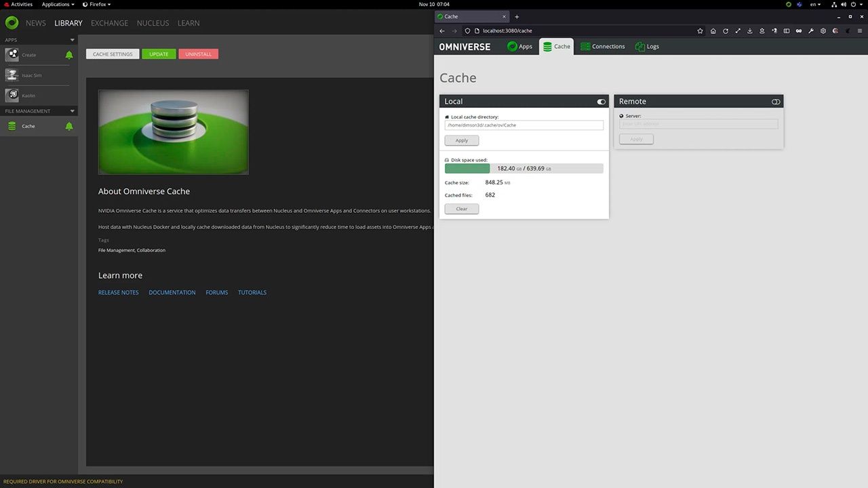Open the Applications menu in top bar

pyautogui.click(x=58, y=4)
